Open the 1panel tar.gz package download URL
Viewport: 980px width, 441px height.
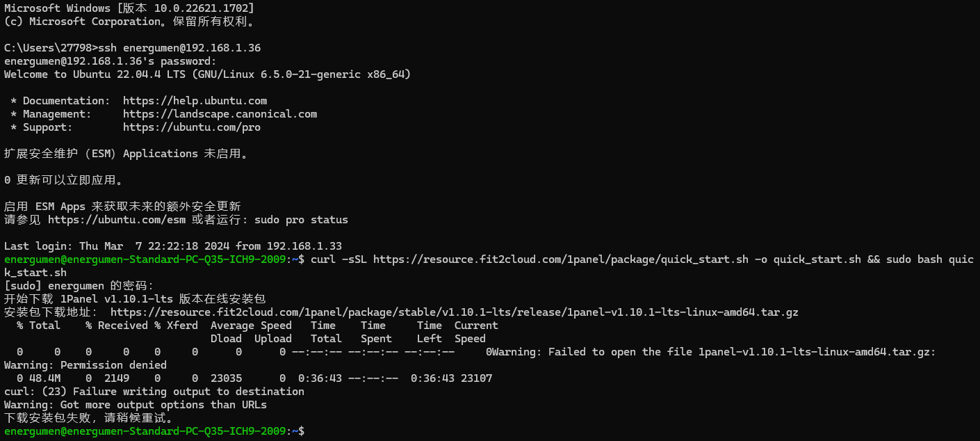(x=454, y=312)
